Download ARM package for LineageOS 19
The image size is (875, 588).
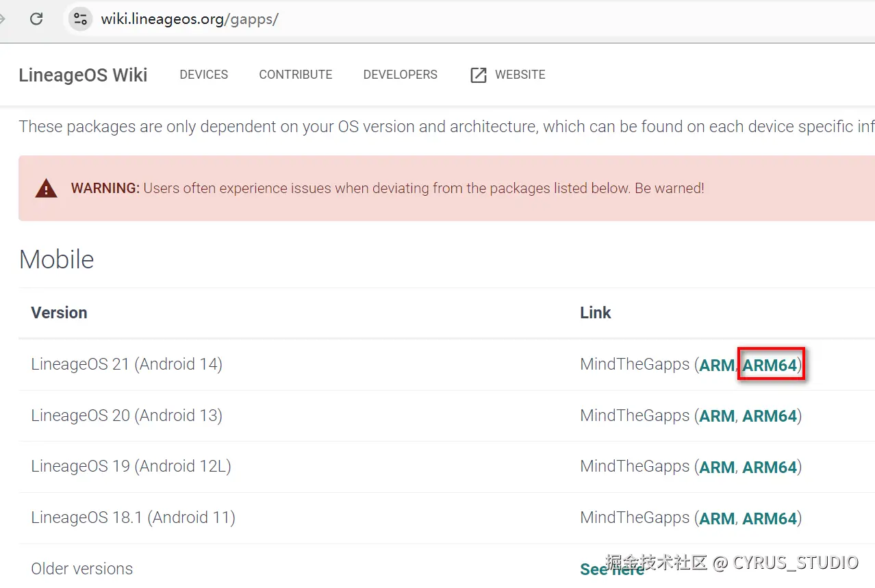click(x=716, y=467)
